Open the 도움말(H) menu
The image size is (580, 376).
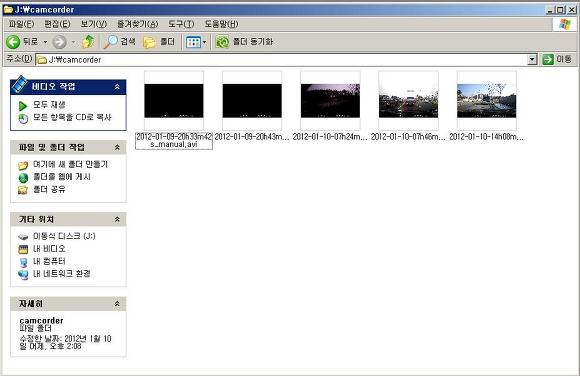click(222, 24)
